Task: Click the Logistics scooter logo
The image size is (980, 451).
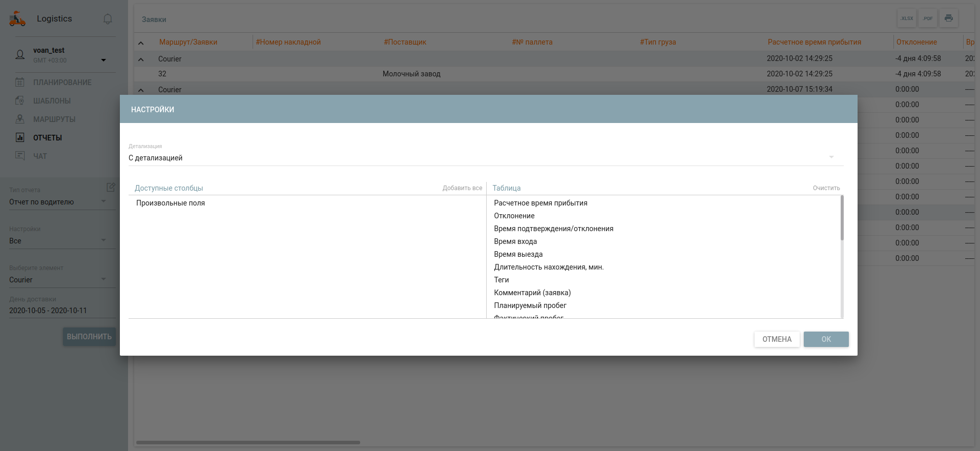Action: [17, 19]
